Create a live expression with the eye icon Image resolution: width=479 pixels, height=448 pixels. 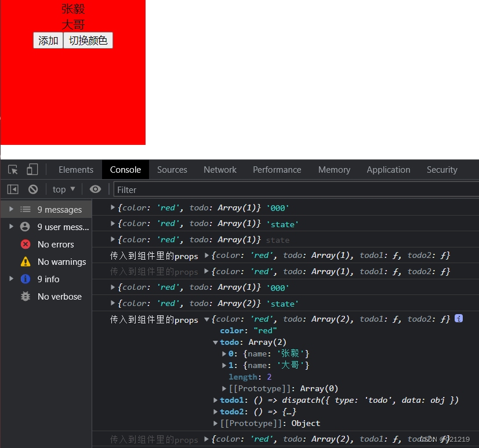coord(95,189)
